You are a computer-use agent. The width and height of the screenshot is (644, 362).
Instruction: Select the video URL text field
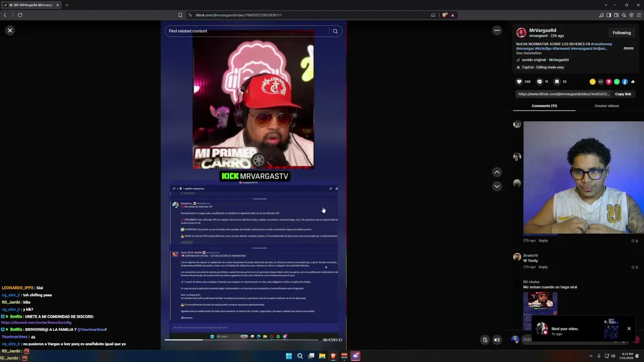[x=563, y=94]
